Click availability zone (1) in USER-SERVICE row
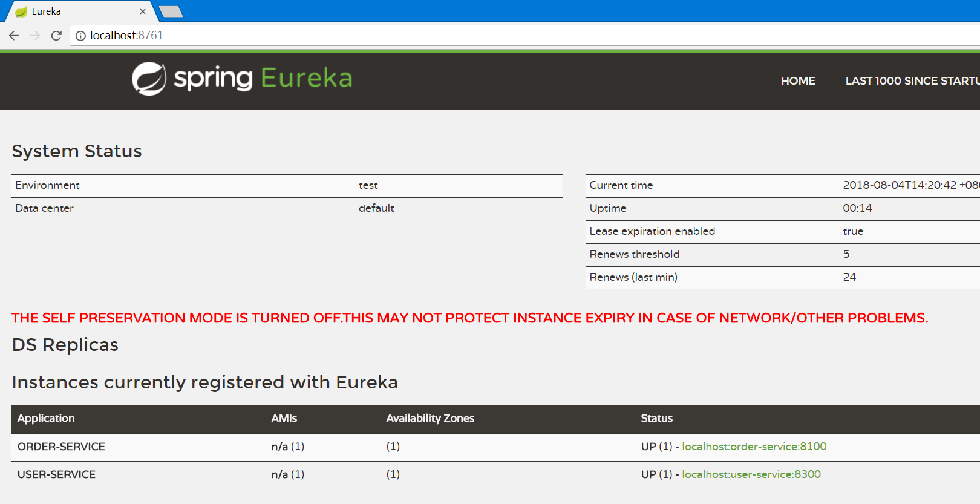 [x=393, y=474]
